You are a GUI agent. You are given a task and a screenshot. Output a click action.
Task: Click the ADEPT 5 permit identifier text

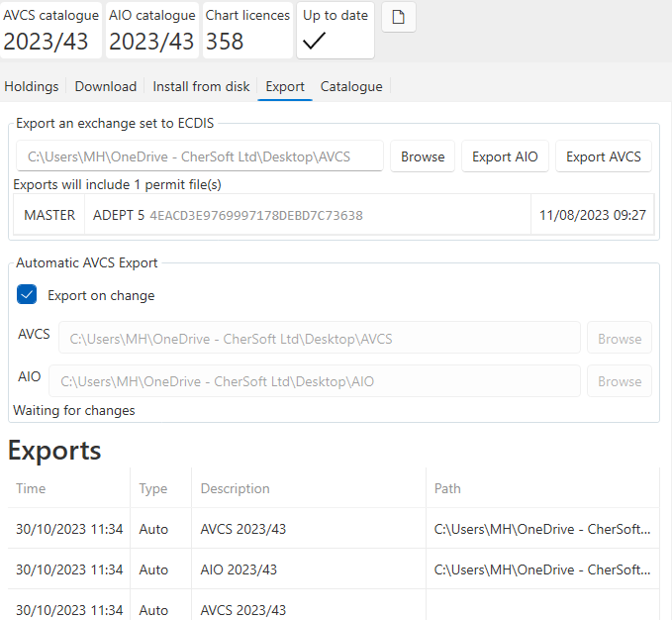pos(228,215)
